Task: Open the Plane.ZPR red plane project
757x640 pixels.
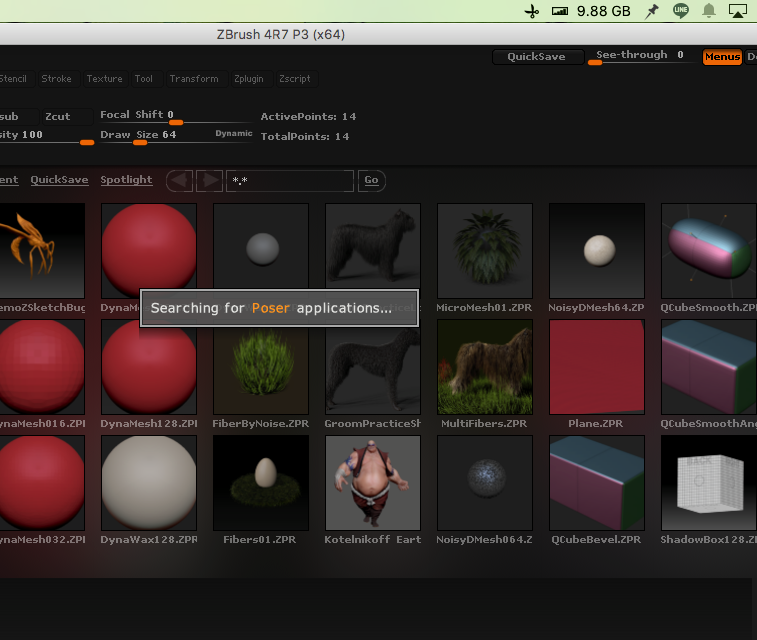Action: (597, 367)
